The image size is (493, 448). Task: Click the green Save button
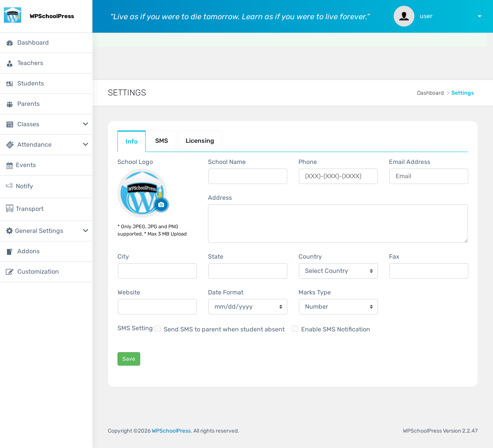(129, 359)
